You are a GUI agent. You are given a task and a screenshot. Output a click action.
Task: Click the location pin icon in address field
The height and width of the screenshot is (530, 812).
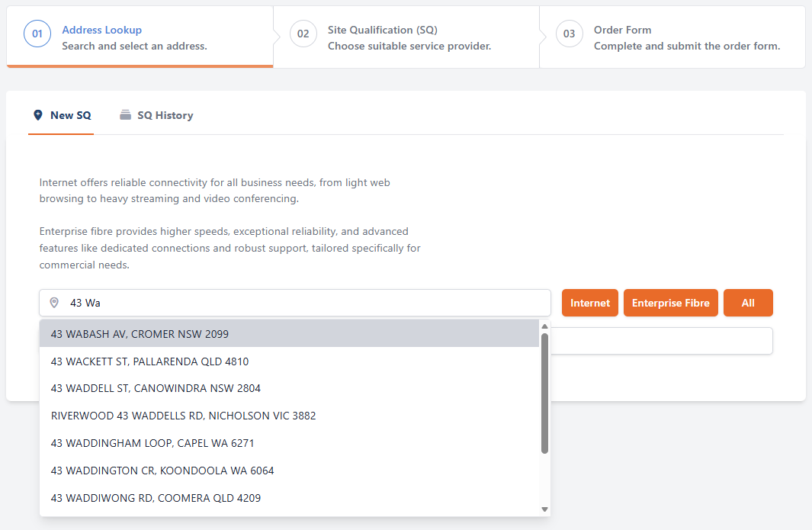coord(54,303)
